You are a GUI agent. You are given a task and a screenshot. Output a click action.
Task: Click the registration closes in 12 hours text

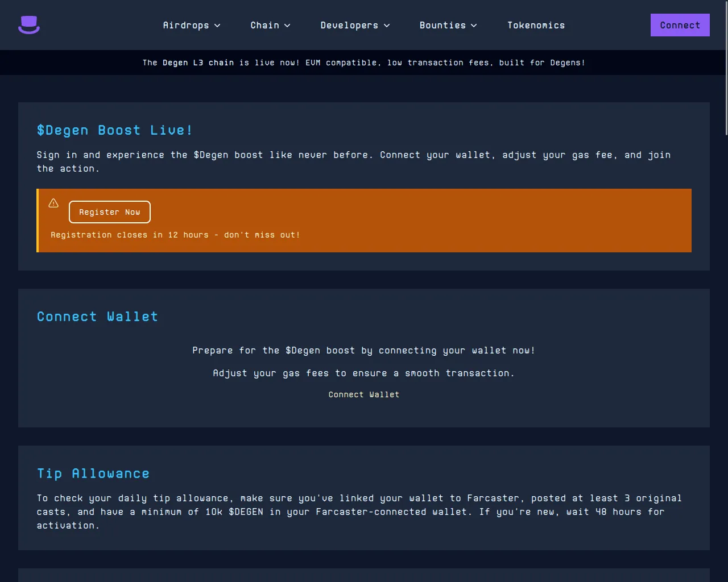[175, 235]
